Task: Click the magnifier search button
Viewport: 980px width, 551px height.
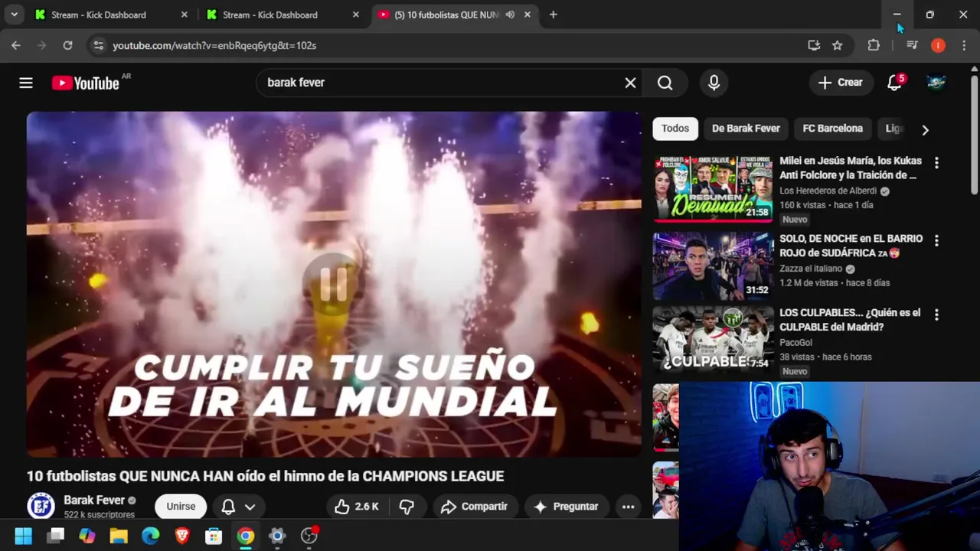Action: click(x=665, y=83)
